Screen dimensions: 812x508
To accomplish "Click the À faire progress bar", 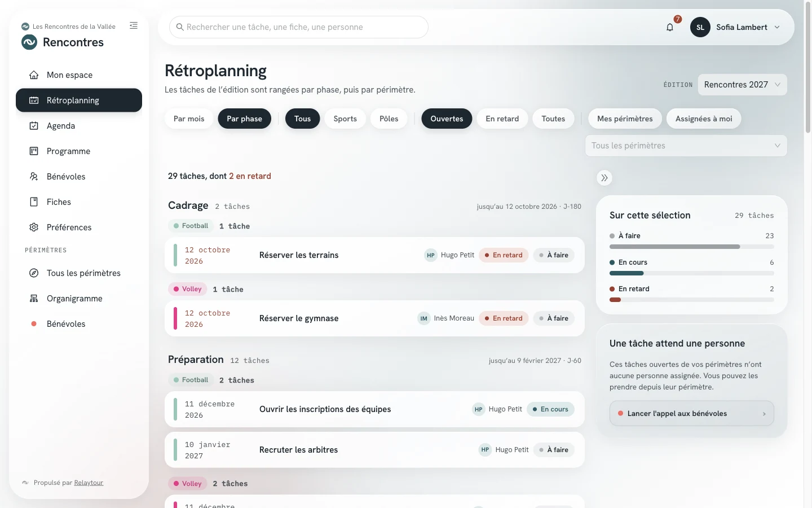I will click(x=692, y=247).
